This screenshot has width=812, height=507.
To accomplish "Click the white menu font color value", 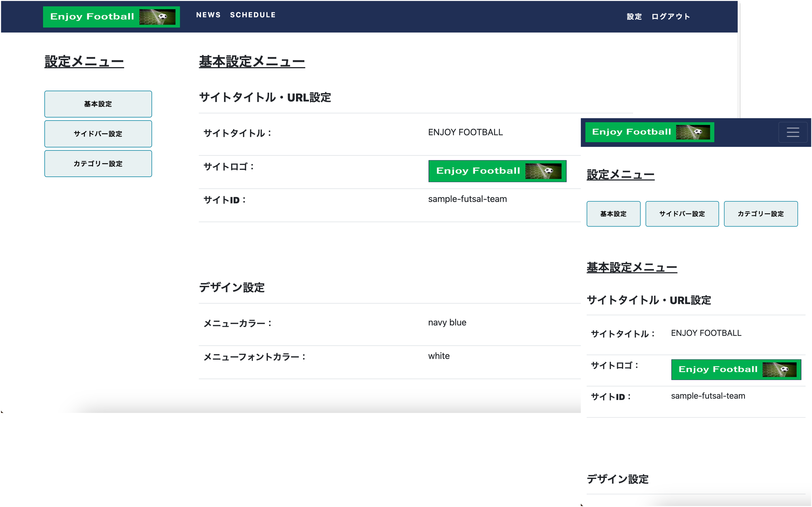I will click(439, 356).
